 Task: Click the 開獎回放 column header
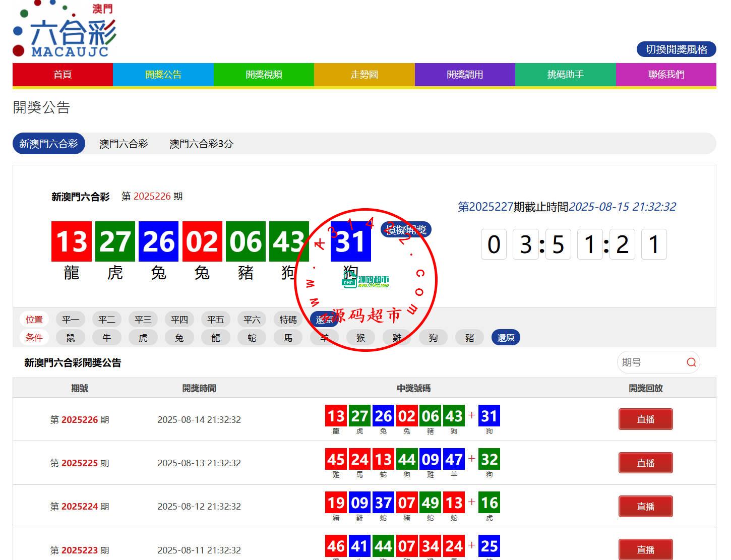pyautogui.click(x=646, y=388)
